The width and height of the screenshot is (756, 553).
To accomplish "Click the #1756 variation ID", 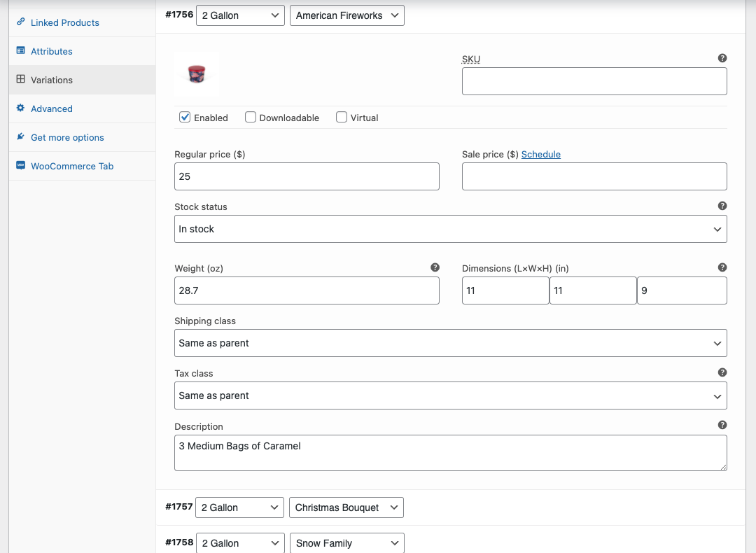I will pos(179,15).
